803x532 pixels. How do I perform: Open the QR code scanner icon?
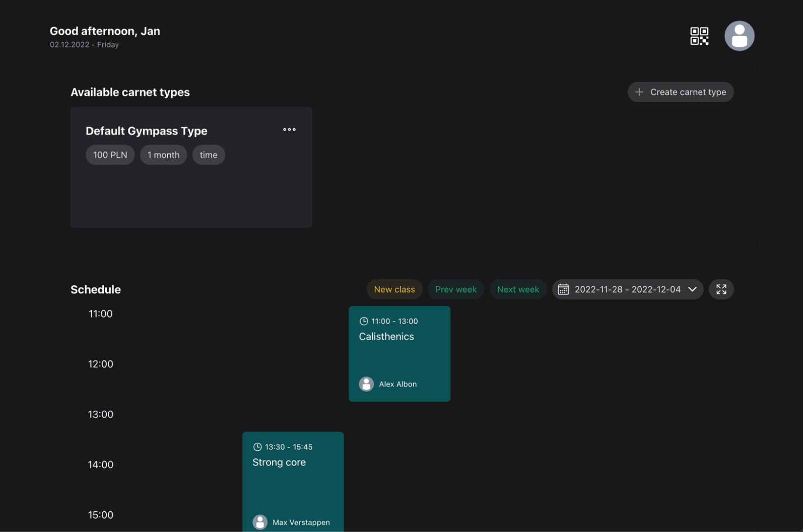(x=699, y=36)
